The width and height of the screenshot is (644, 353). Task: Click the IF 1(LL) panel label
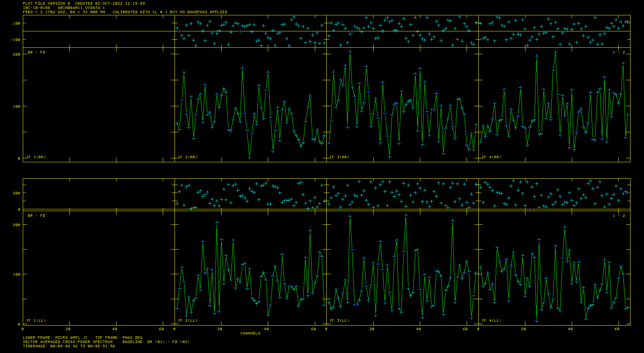[x=36, y=321]
